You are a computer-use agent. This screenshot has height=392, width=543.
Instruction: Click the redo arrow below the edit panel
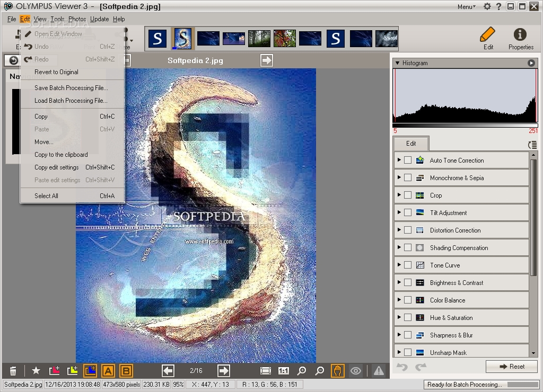[x=421, y=367]
